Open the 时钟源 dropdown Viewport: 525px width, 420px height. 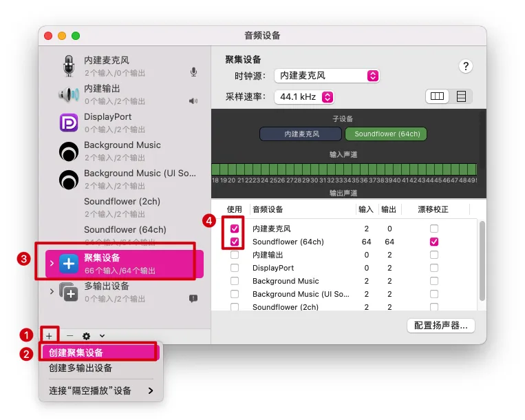(x=327, y=76)
